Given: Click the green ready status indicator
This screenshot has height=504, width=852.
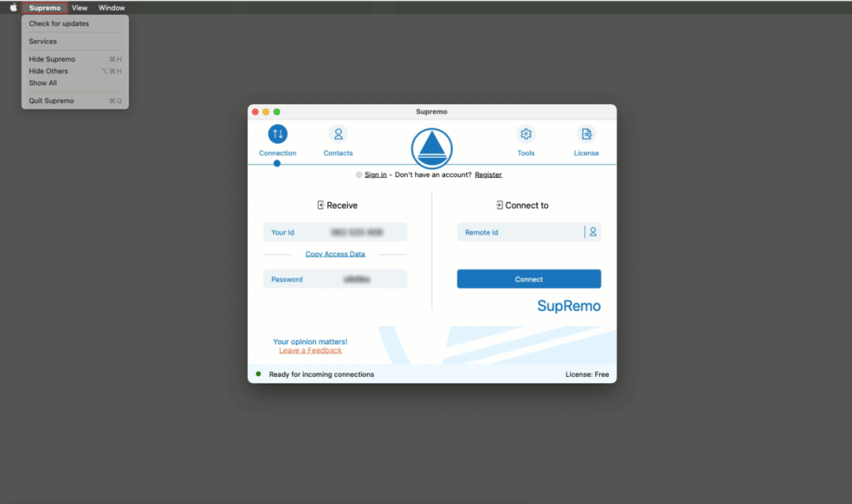Looking at the screenshot, I should click(x=259, y=374).
